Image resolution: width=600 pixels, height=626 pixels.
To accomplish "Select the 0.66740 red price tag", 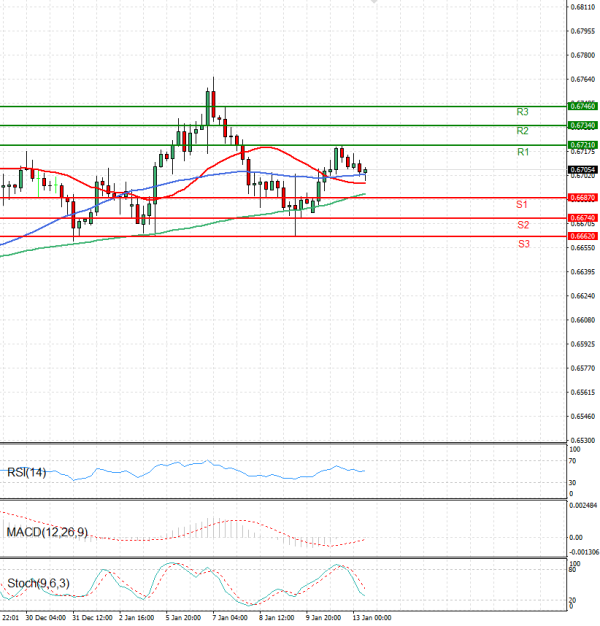I will pos(582,217).
